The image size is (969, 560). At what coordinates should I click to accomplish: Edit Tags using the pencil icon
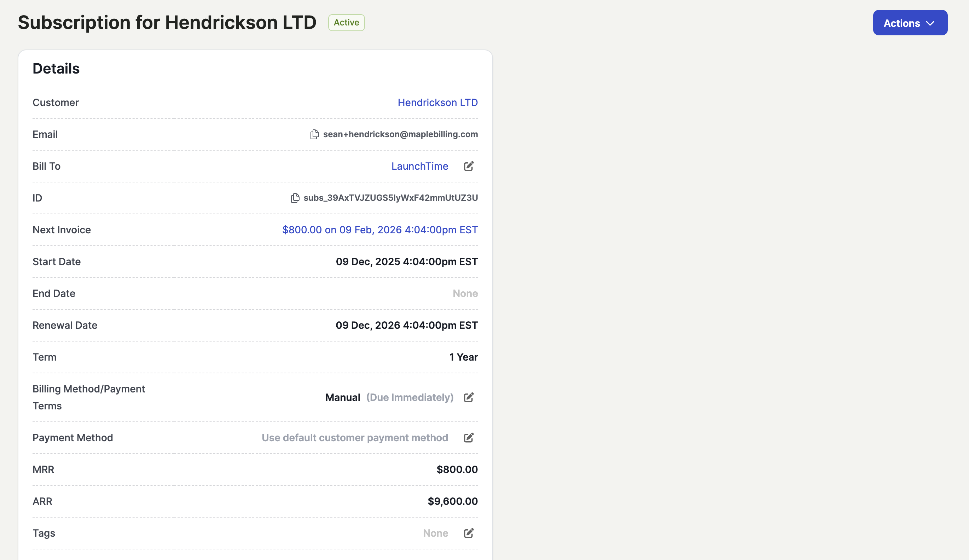pos(468,533)
